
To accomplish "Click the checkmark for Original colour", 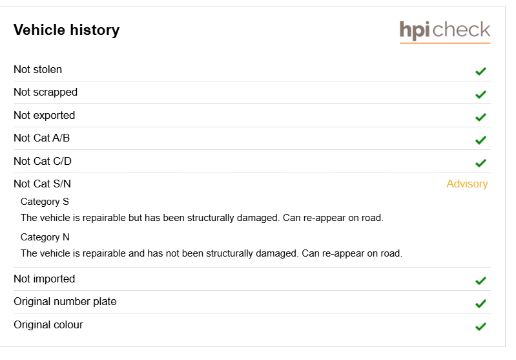I will [x=481, y=326].
